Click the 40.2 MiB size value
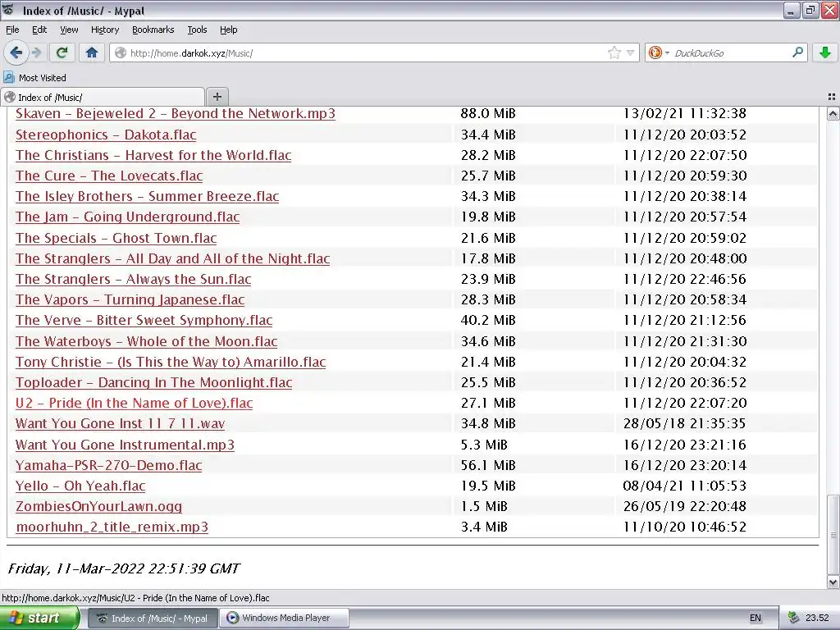Image resolution: width=840 pixels, height=630 pixels. tap(487, 321)
